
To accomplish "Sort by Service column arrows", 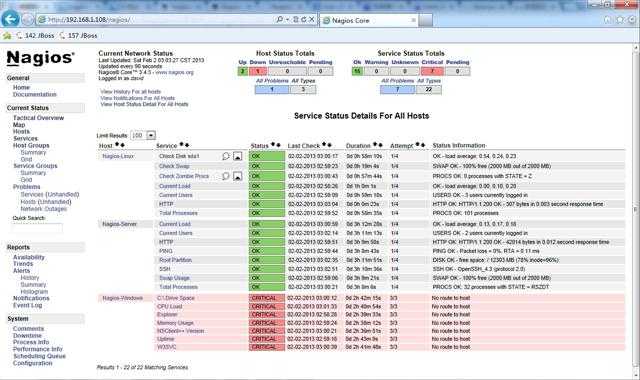I will 184,145.
